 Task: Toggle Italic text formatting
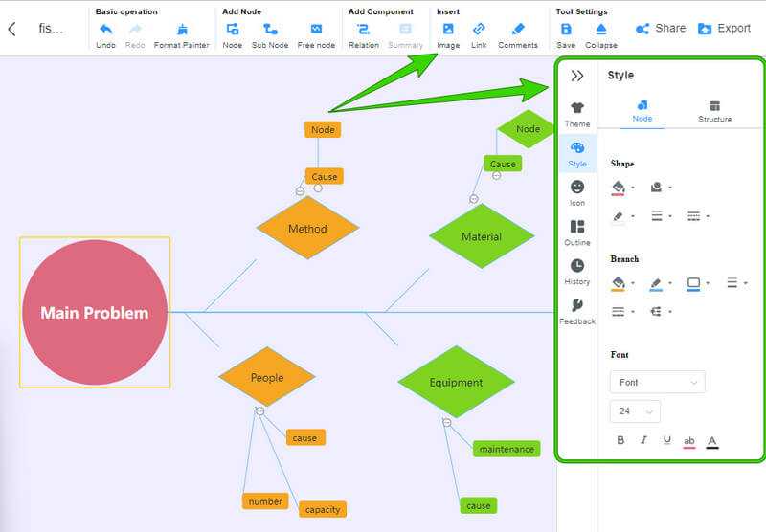pos(643,440)
